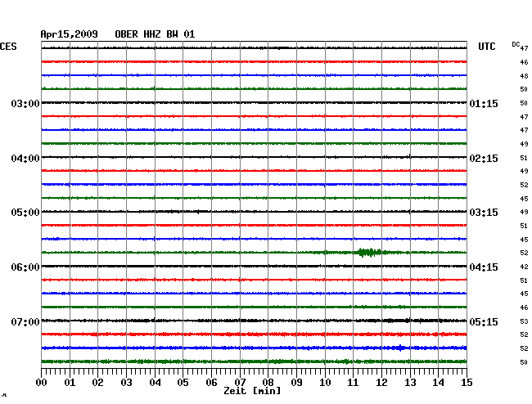Click the 01:15 UTC time label
532x404 pixels.
coord(484,103)
